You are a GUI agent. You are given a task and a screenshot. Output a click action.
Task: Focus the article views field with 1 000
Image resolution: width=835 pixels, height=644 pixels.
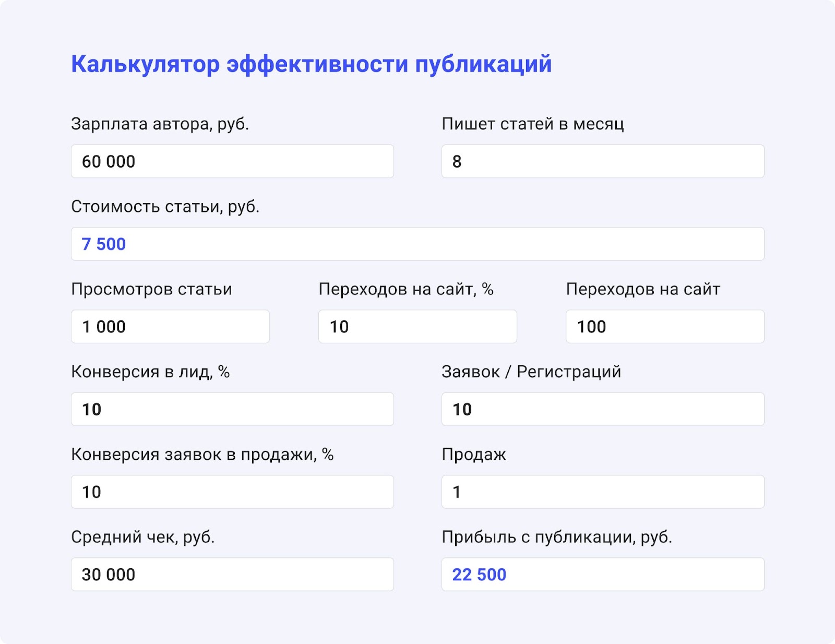click(x=170, y=327)
